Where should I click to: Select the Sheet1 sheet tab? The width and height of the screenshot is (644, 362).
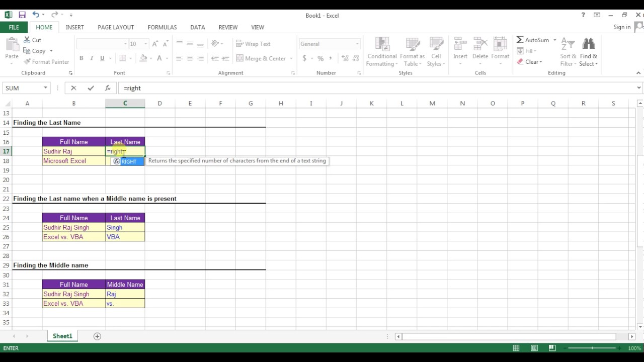[x=62, y=336]
